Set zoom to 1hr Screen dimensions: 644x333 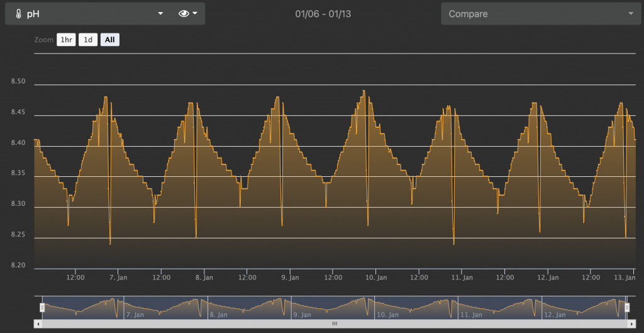pyautogui.click(x=66, y=40)
